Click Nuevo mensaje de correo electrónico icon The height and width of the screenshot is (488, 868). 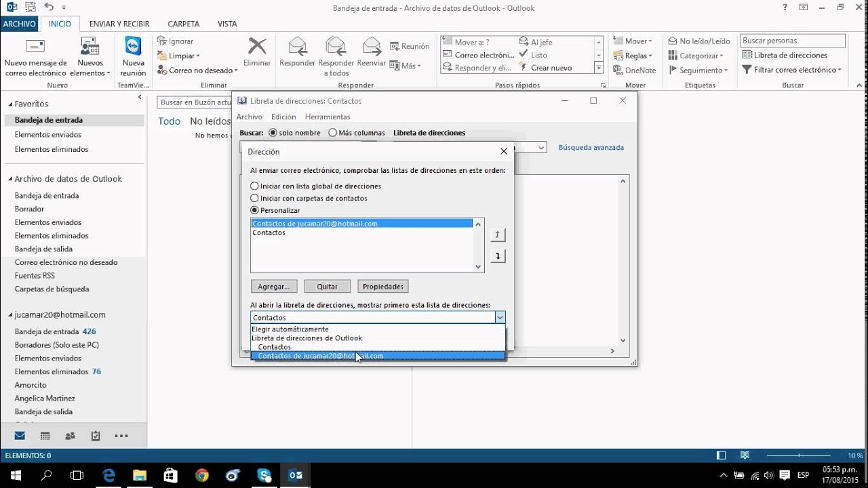tap(35, 47)
